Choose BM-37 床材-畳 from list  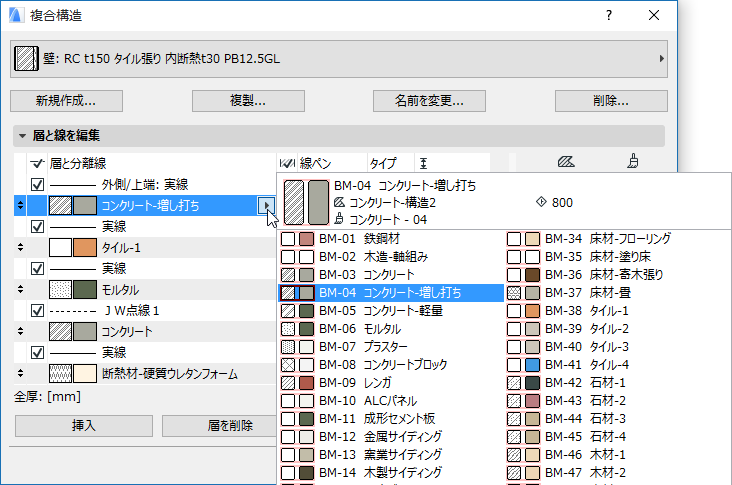click(x=618, y=293)
